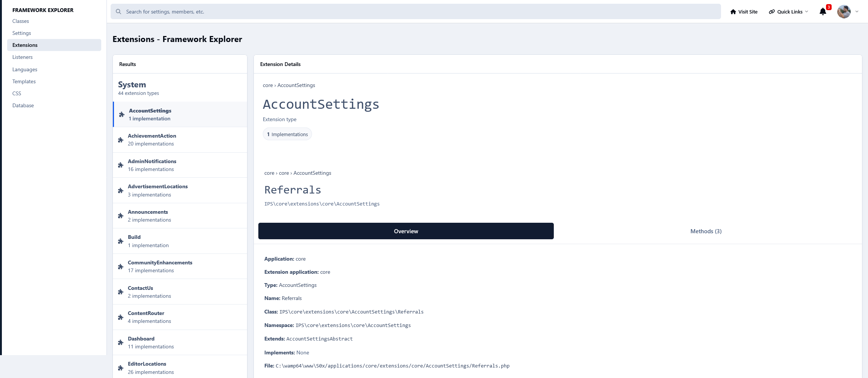
Task: Expand the account dropdown arrow by avatar
Action: point(857,12)
